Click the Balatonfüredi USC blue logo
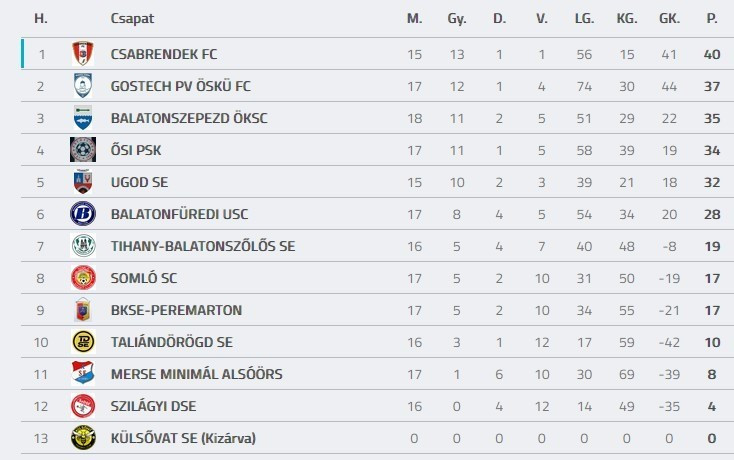734x460 pixels. [83, 214]
